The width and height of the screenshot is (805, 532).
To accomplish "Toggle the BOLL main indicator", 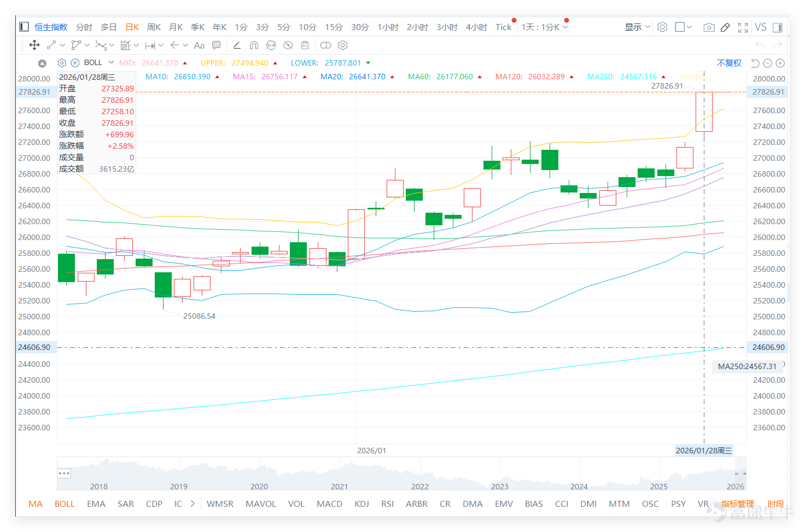I will coord(65,504).
